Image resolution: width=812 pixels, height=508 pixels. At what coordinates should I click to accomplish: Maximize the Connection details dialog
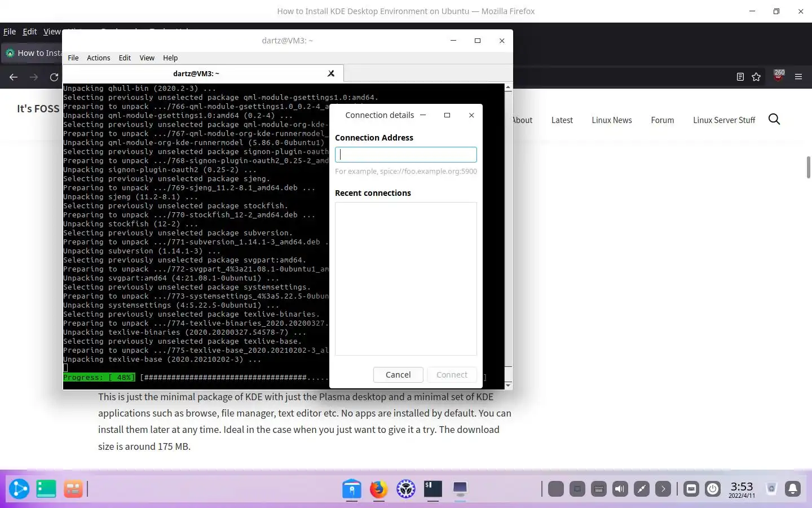(447, 115)
